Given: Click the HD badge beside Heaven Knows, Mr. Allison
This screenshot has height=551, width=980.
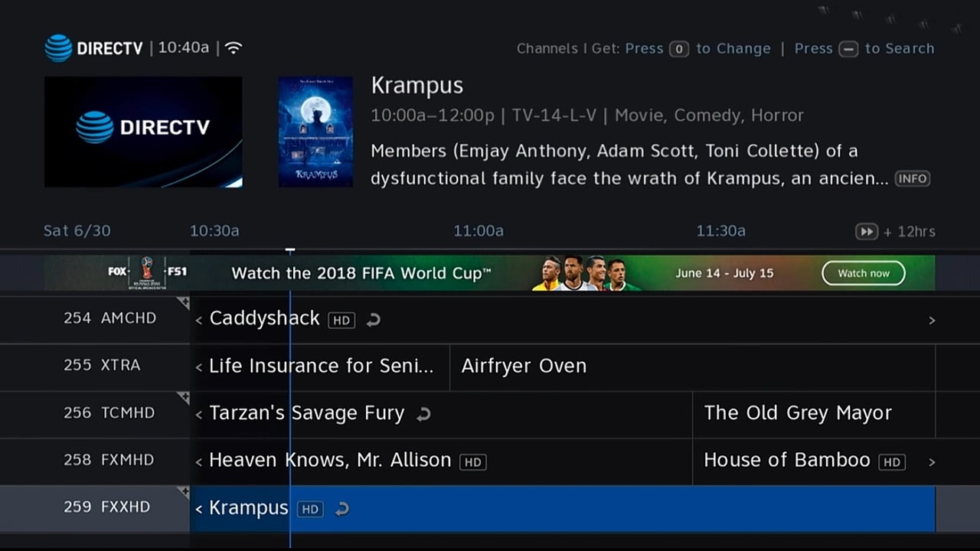Looking at the screenshot, I should (x=473, y=462).
